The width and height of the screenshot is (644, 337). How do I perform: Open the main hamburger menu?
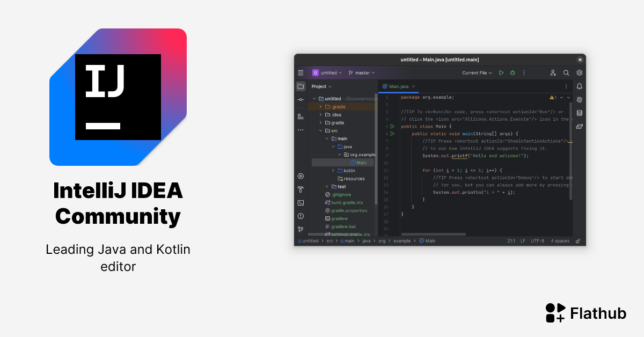[x=301, y=72]
